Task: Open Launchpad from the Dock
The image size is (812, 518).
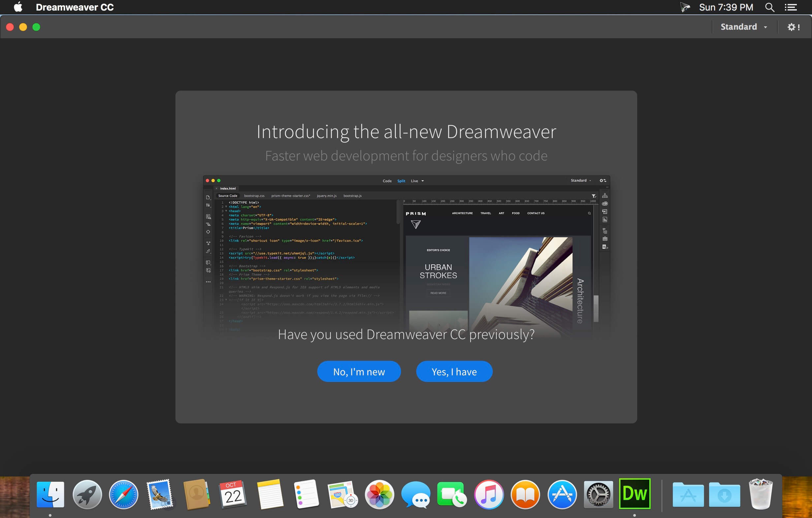Action: click(87, 494)
